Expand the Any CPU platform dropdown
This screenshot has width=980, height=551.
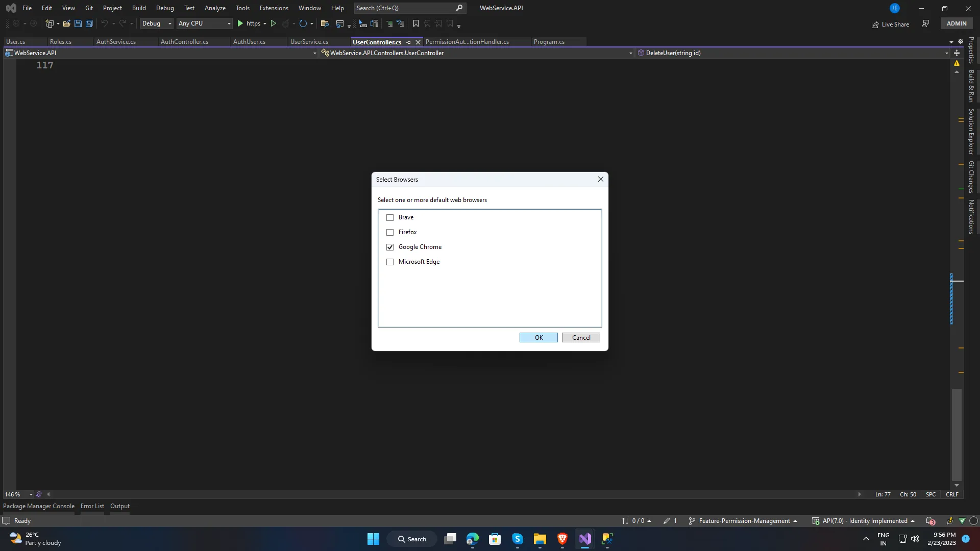coord(204,23)
